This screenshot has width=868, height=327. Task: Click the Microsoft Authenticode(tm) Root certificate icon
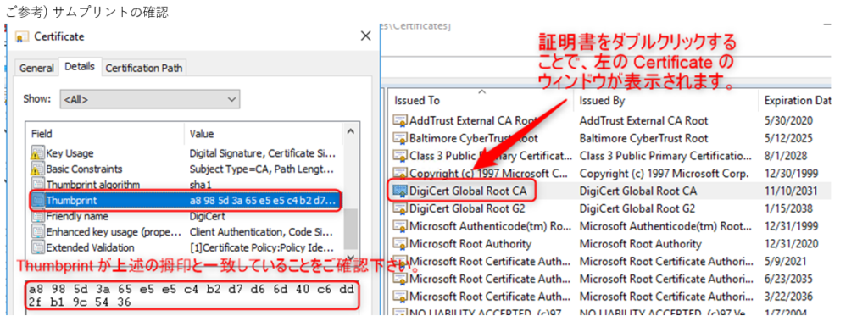click(400, 226)
